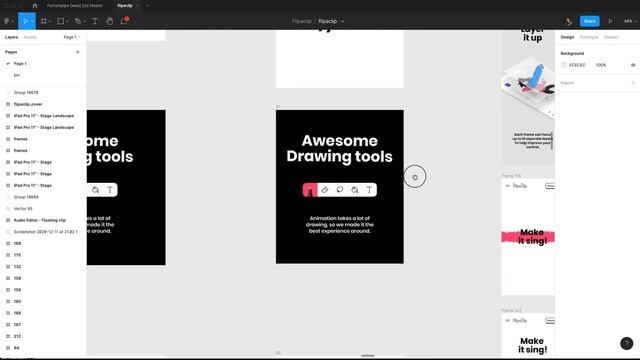Viewport: 640px width, 360px height.
Task: Open the file name dropdown chevron
Action: pos(342,21)
